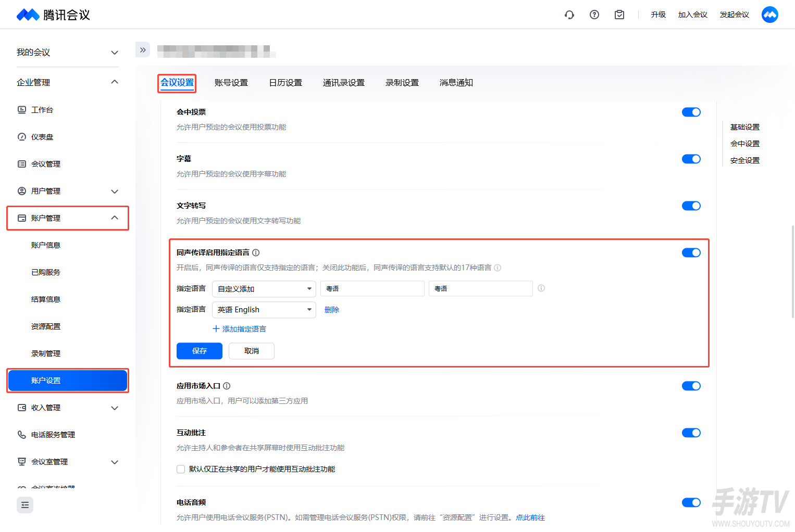Toggle the 互动批注 switch
Viewport: 795px width, 532px height.
691,433
